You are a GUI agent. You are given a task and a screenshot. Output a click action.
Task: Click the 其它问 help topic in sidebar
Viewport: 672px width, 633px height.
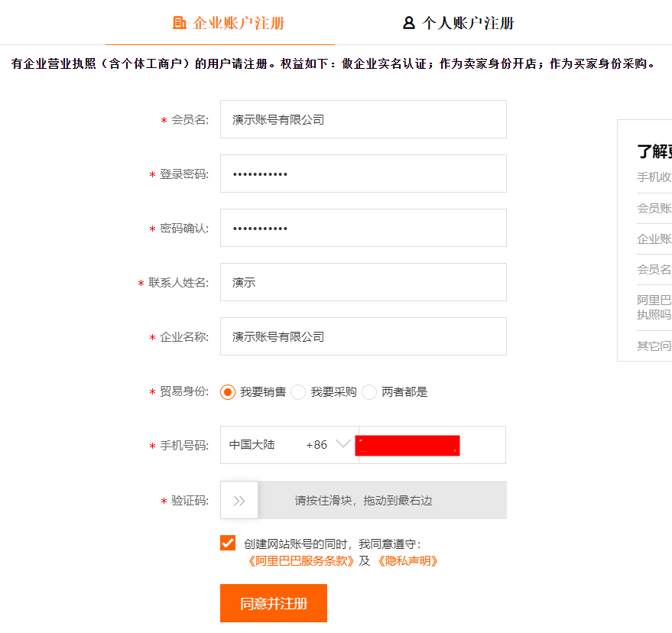654,346
